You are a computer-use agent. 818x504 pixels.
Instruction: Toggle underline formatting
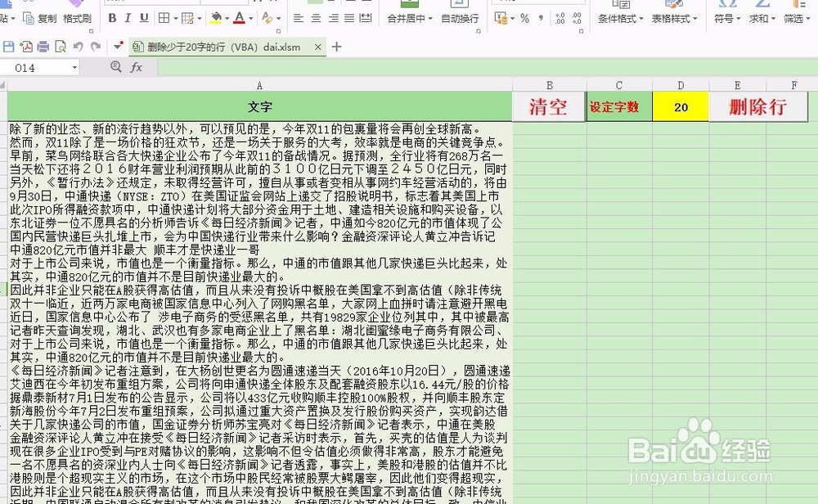(x=144, y=18)
